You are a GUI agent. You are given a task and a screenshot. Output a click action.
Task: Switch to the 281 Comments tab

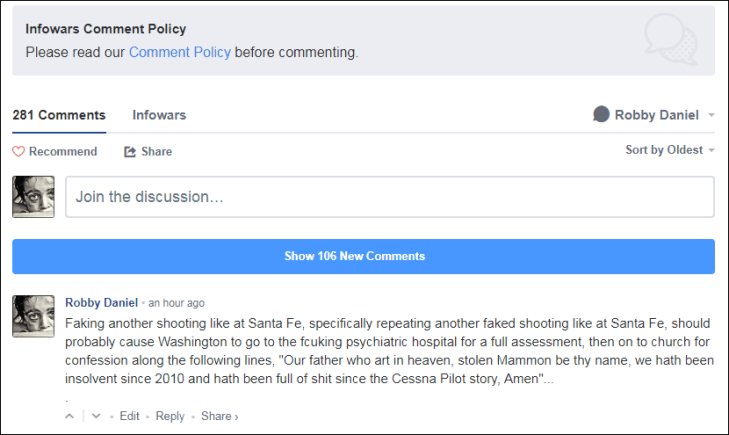tap(59, 115)
